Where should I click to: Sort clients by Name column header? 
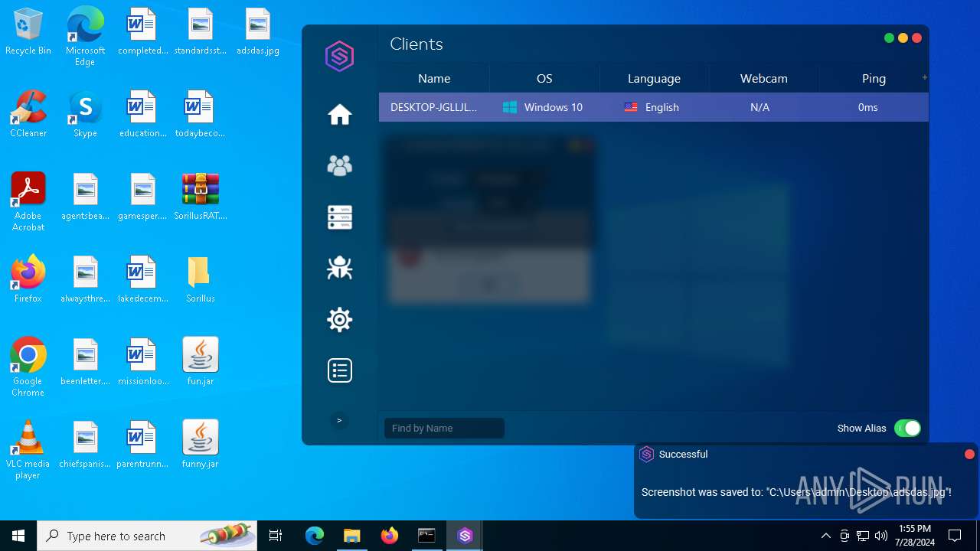[x=434, y=79]
